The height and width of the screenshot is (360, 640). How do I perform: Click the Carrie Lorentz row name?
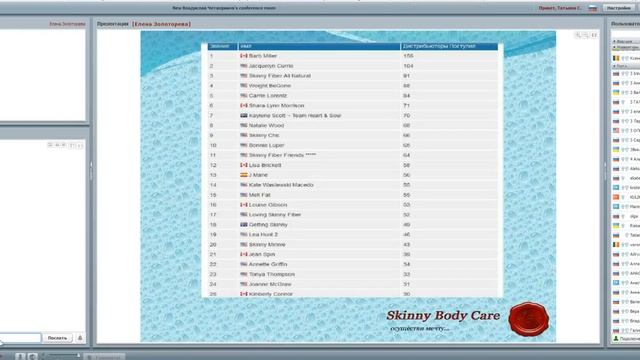click(x=268, y=96)
